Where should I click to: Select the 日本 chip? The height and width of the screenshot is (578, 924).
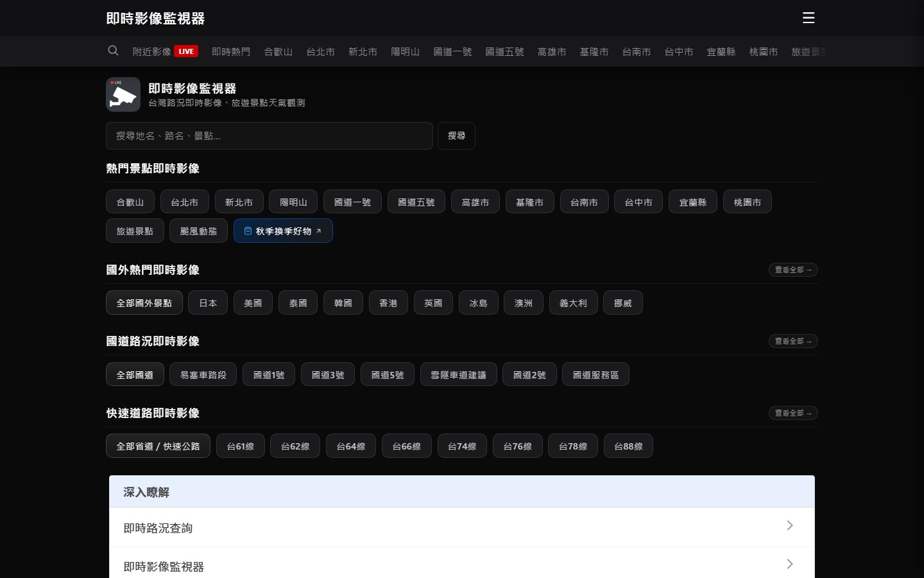click(208, 302)
